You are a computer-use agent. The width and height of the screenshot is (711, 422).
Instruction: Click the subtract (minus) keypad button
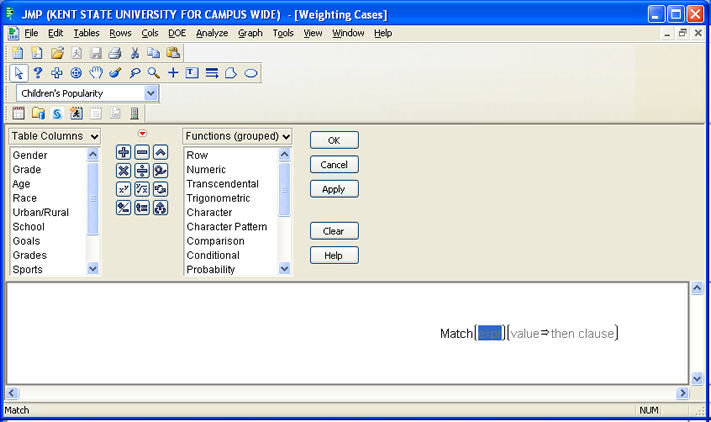click(142, 152)
